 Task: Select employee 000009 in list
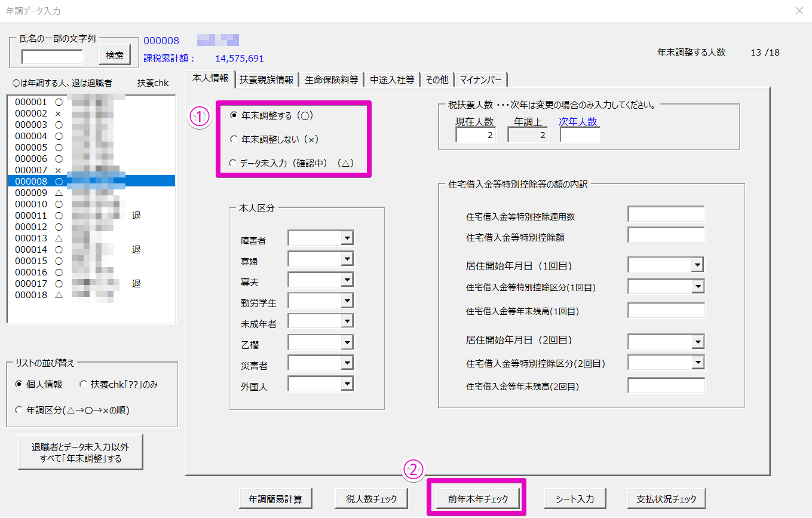91,193
